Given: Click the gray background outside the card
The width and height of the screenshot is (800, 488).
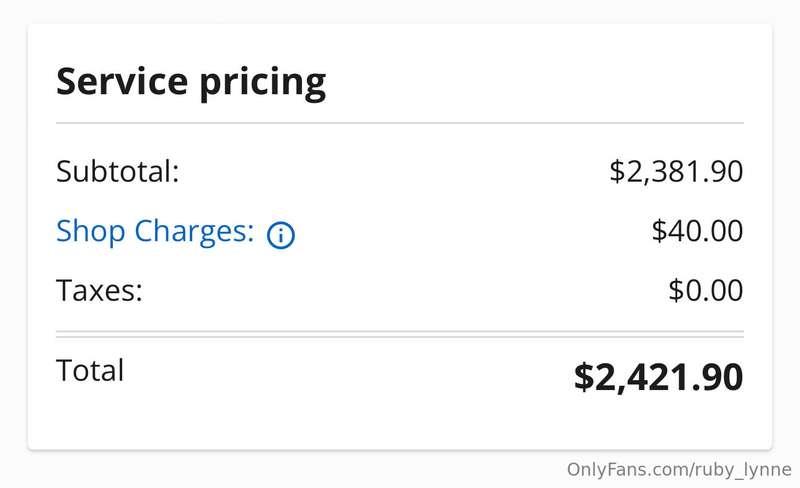Looking at the screenshot, I should [x=255, y=470].
